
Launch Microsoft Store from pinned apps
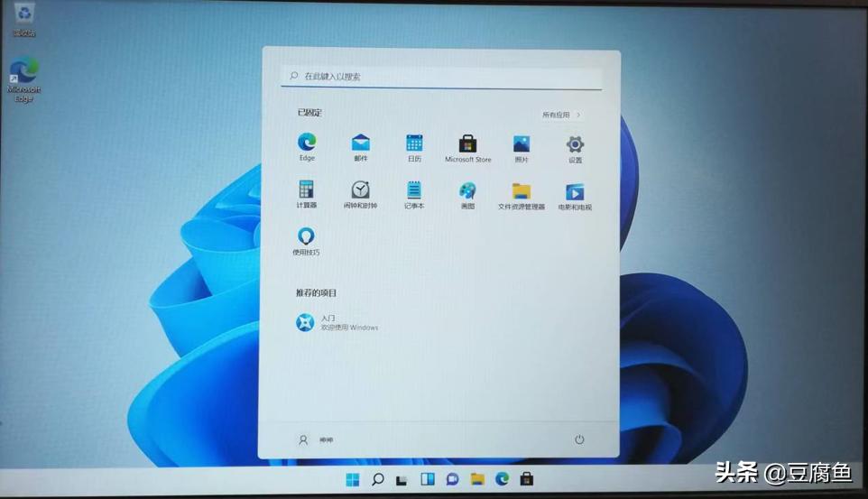pos(467,148)
